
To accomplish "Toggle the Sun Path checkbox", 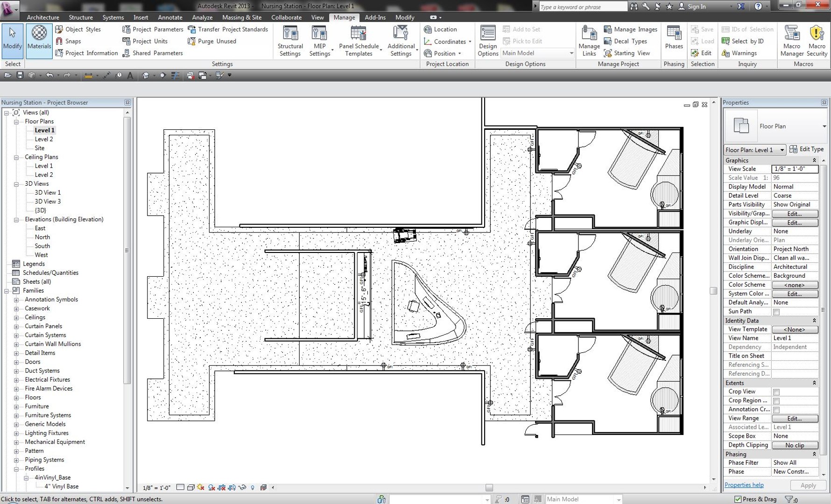I will (776, 312).
